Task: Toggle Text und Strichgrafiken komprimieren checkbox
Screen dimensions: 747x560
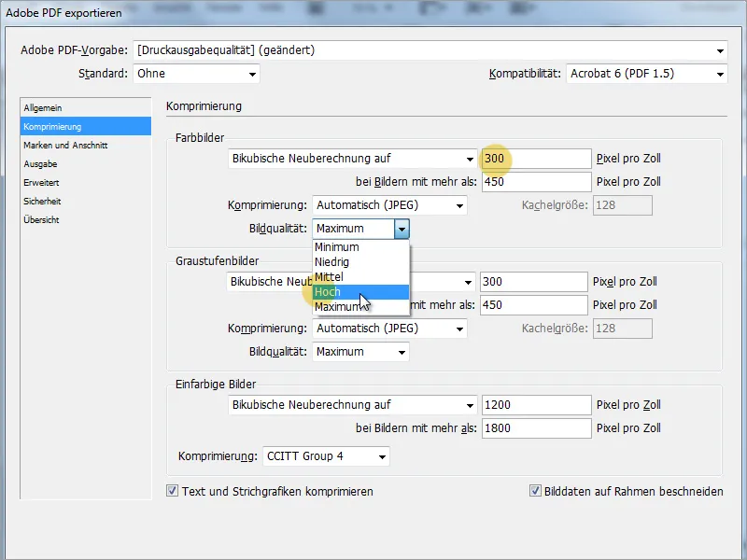Action: [x=172, y=491]
